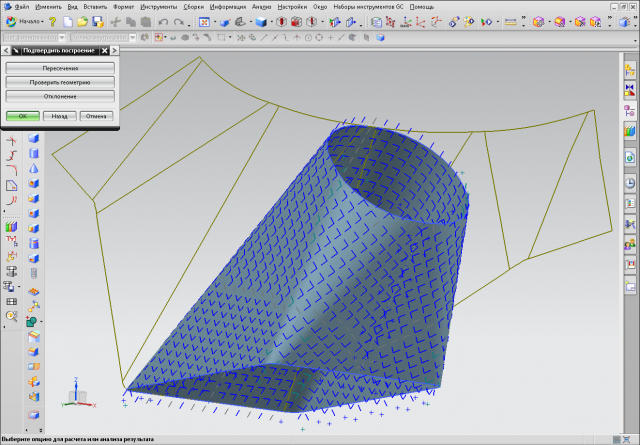640x445 pixels.
Task: Click the magnifier icon in left toolbar
Action: click(x=12, y=315)
